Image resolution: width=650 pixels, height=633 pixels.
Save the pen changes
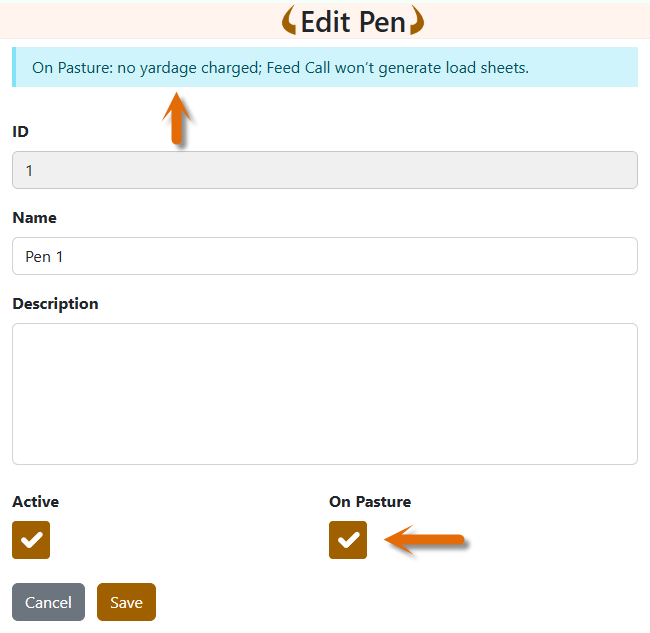coord(126,602)
